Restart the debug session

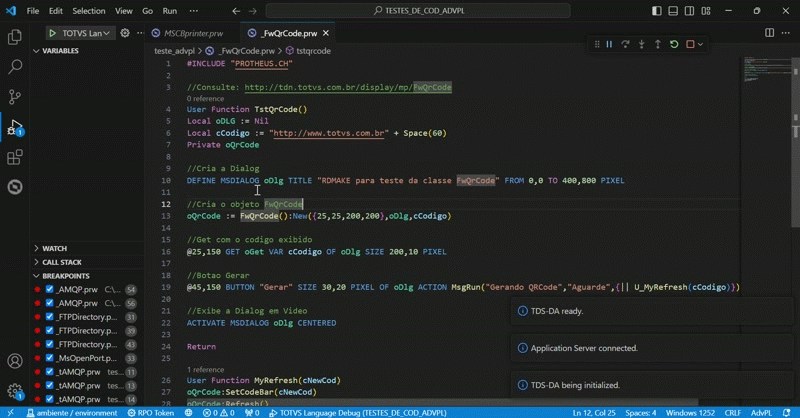pyautogui.click(x=674, y=44)
